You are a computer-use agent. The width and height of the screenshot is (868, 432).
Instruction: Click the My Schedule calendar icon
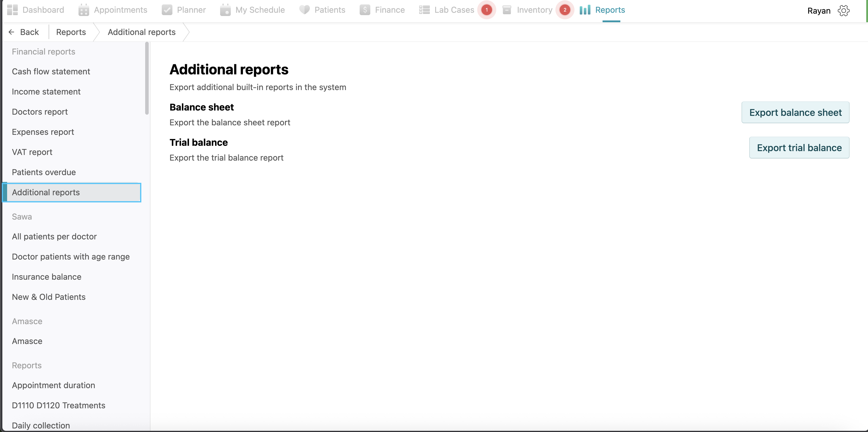click(x=225, y=10)
